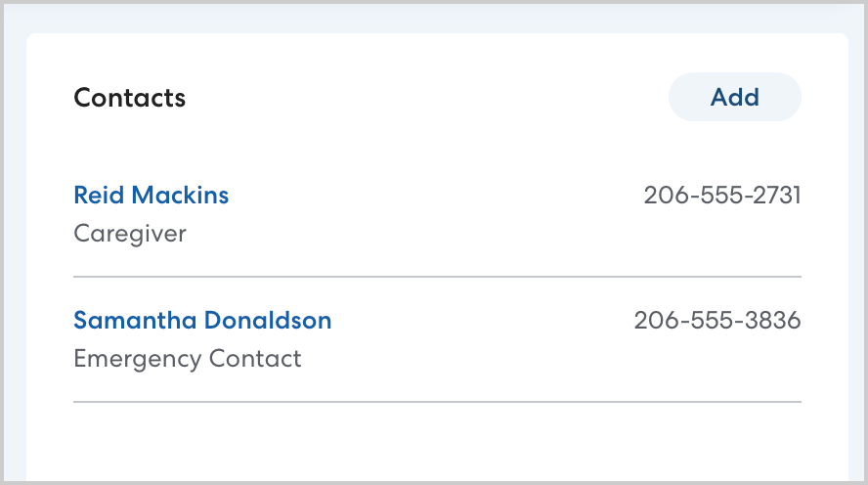Click phone number 206-555-2731
Viewport: 868px width, 485px height.
point(721,196)
